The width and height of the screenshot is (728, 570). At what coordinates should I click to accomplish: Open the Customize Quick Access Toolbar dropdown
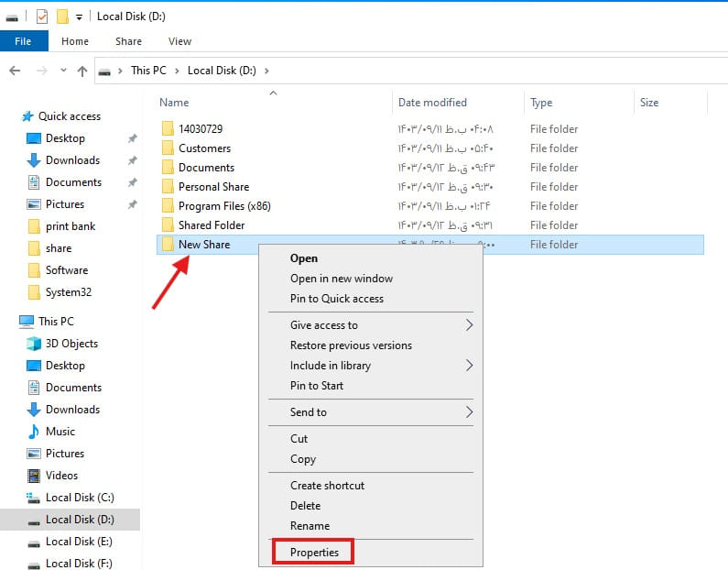(79, 17)
